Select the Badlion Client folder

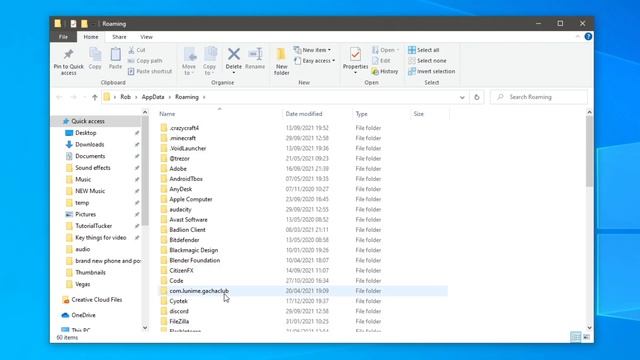[x=187, y=230]
